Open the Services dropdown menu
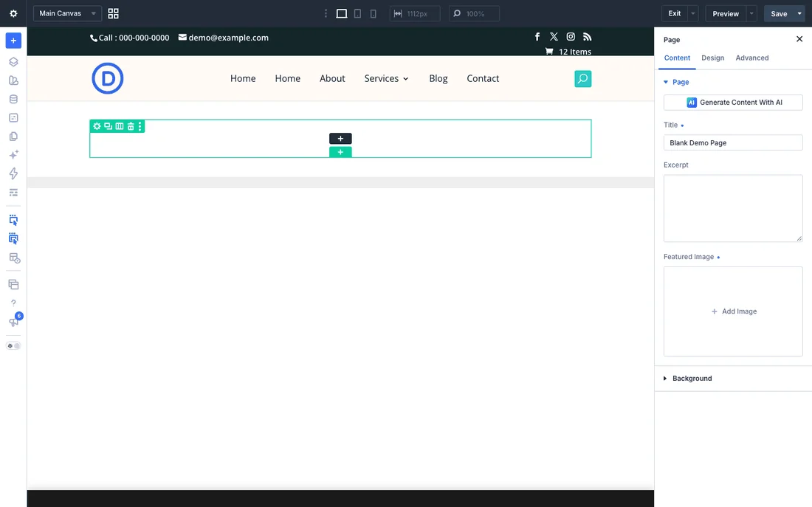This screenshot has width=812, height=507. point(386,78)
